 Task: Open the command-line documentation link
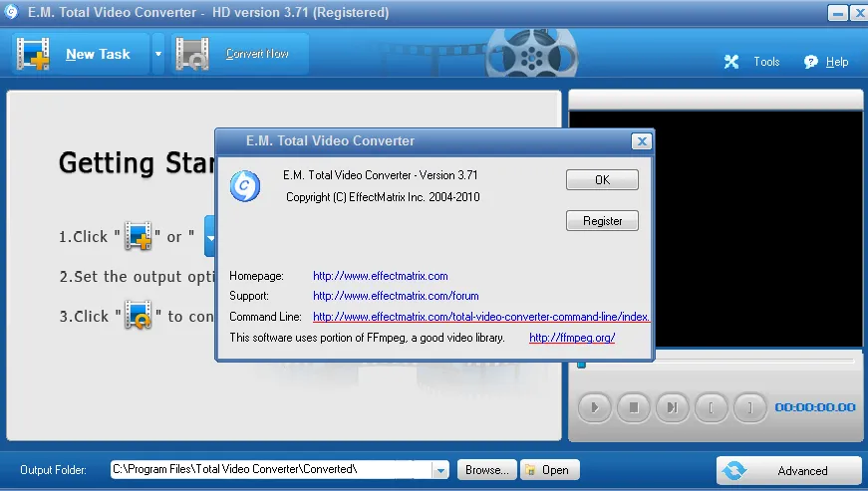click(481, 317)
